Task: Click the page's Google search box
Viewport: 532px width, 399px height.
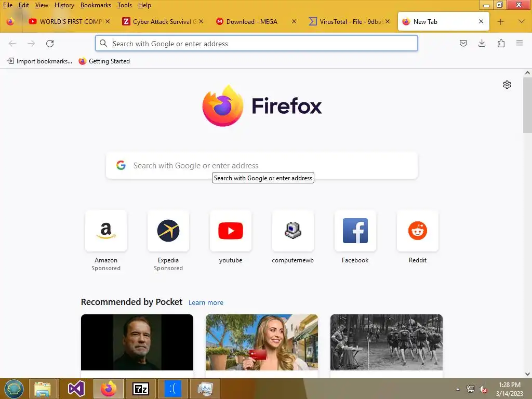Action: (x=262, y=165)
